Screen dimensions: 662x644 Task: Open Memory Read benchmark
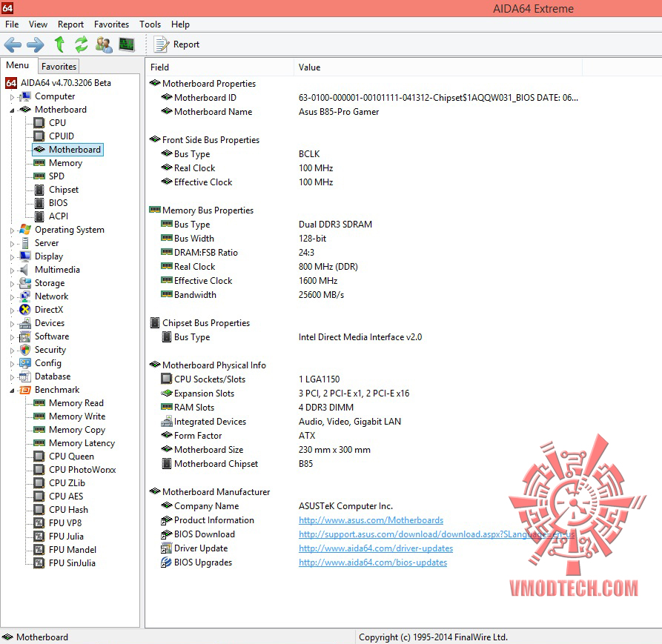point(76,403)
